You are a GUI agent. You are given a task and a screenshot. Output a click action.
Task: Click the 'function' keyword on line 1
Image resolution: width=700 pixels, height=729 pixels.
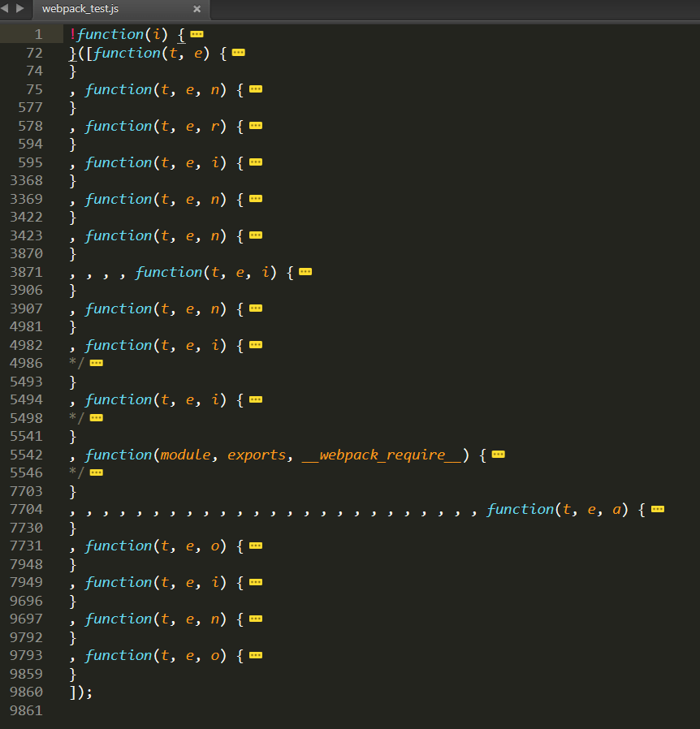tap(110, 34)
